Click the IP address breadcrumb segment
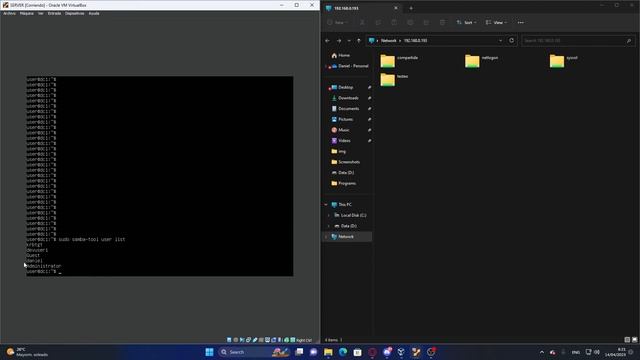640x360 pixels. coord(415,41)
